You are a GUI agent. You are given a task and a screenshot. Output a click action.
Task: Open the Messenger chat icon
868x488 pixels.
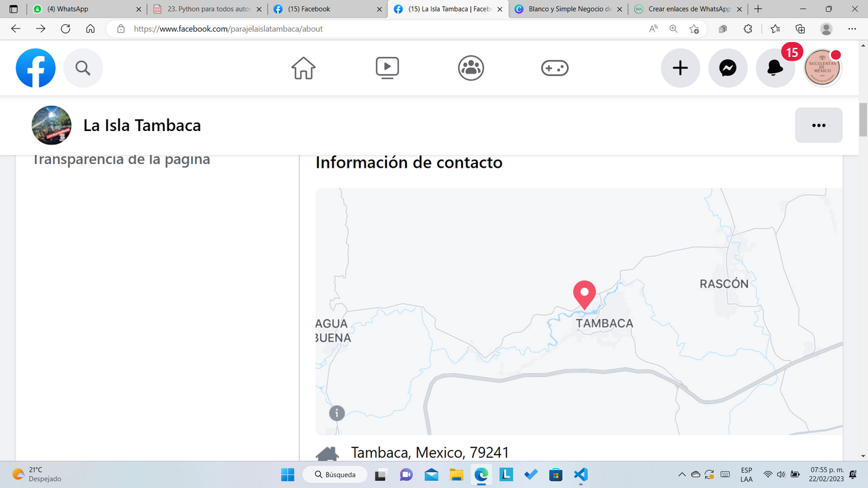(728, 68)
